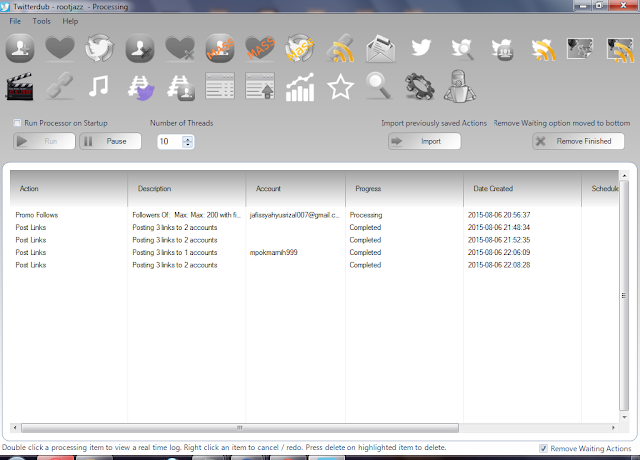Image resolution: width=640 pixels, height=460 pixels.
Task: Select the date cell '2015-08-06 21:48:34'
Action: [499, 227]
